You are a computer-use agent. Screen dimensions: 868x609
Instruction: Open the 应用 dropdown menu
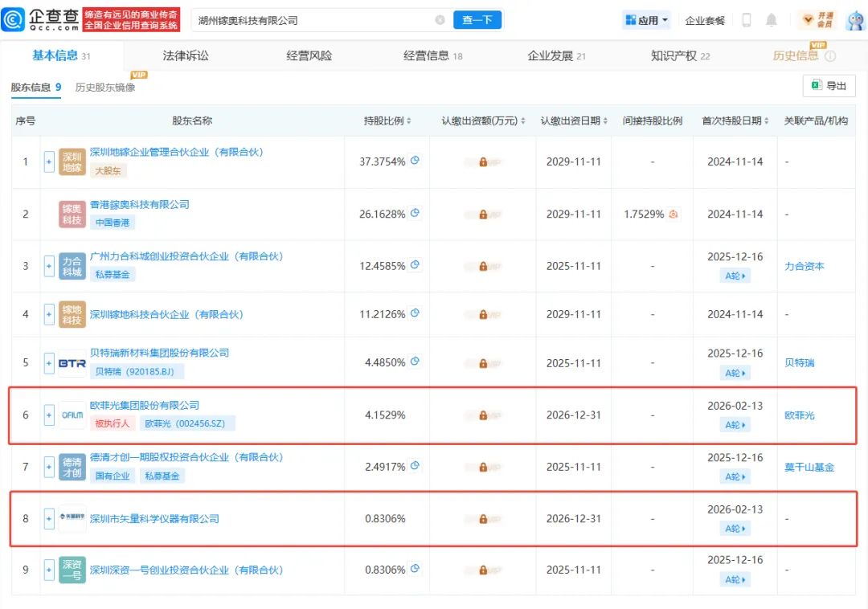pos(646,20)
